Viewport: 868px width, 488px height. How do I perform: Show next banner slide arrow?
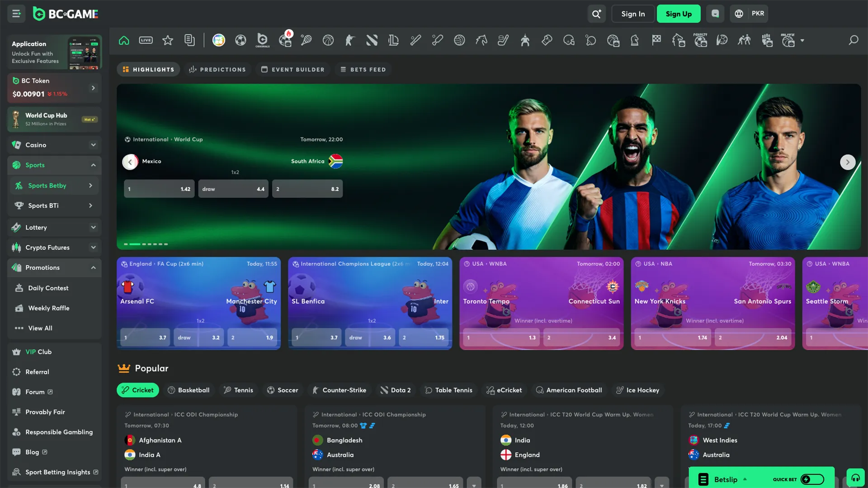848,162
